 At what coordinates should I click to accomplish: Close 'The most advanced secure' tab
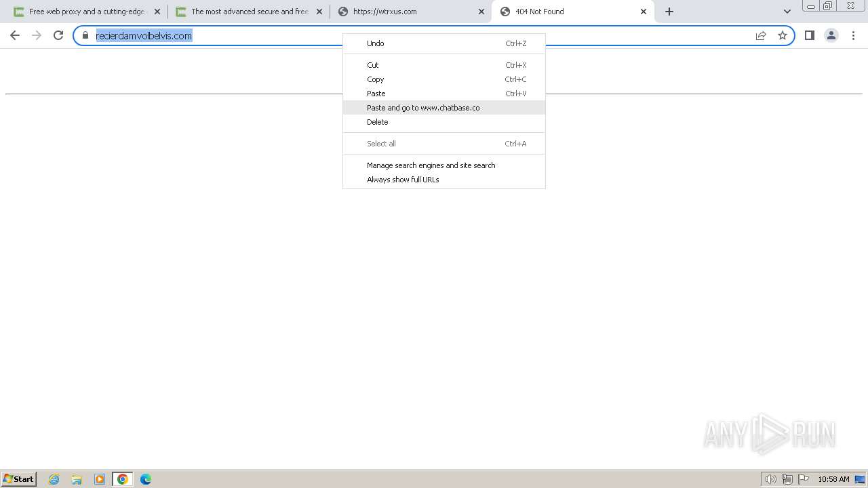tap(319, 12)
